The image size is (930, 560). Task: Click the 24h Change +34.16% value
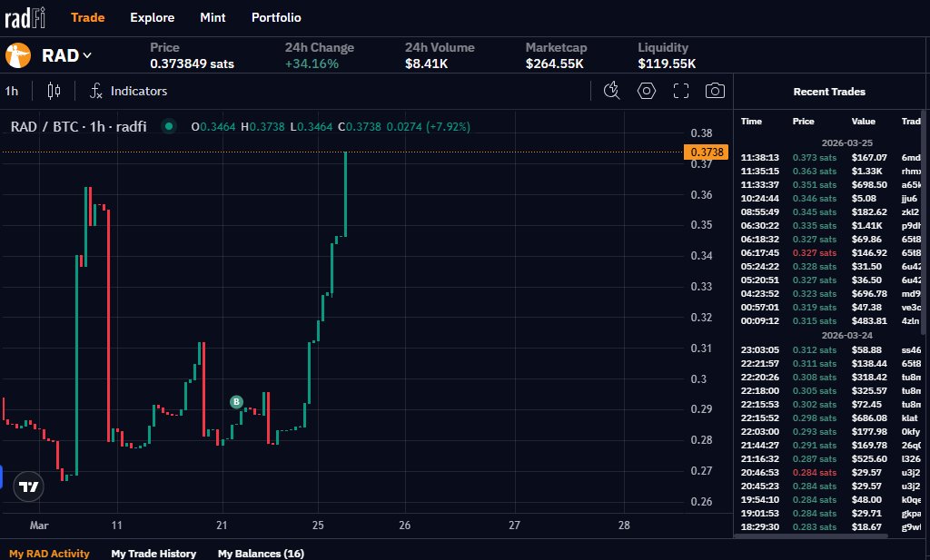click(x=312, y=64)
